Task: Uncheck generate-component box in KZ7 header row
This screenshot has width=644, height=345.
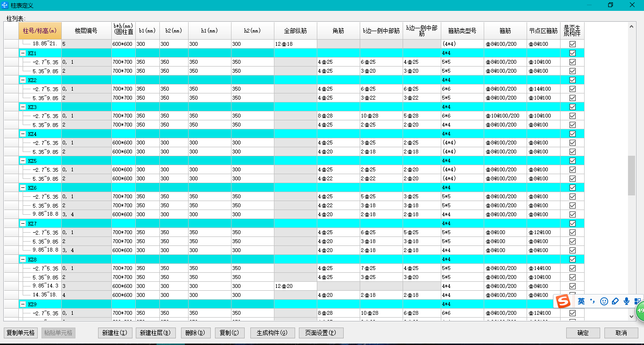Action: coord(572,224)
